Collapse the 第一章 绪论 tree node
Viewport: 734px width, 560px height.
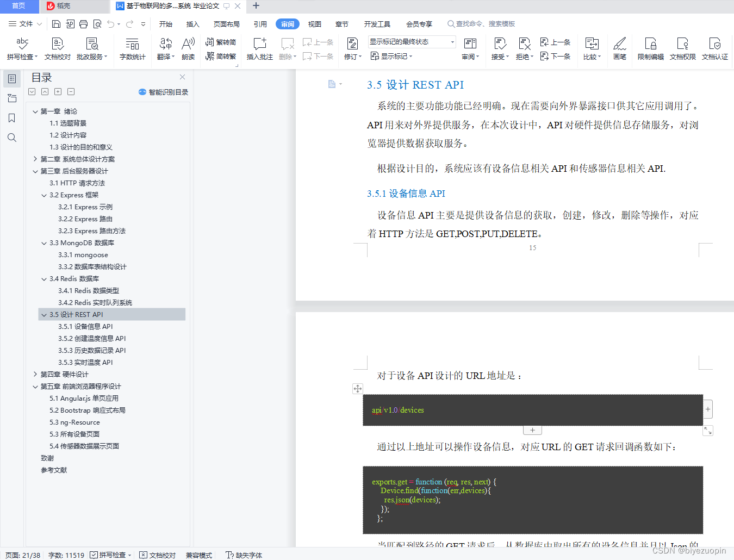point(35,111)
